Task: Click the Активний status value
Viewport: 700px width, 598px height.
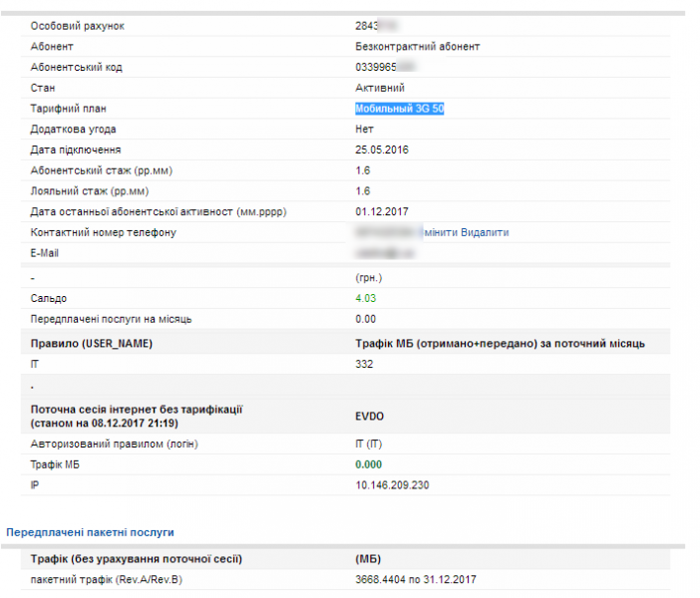Action: pyautogui.click(x=380, y=88)
